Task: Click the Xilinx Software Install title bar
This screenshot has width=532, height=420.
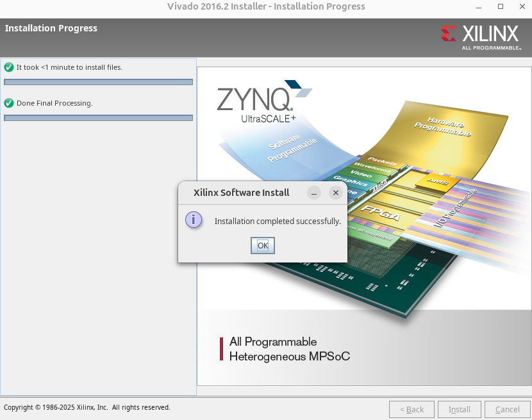Action: pyautogui.click(x=241, y=193)
